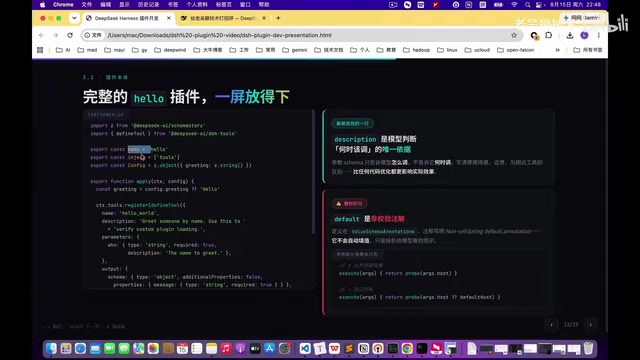
Task: Open the linux bookmarks folder
Action: coord(447,50)
